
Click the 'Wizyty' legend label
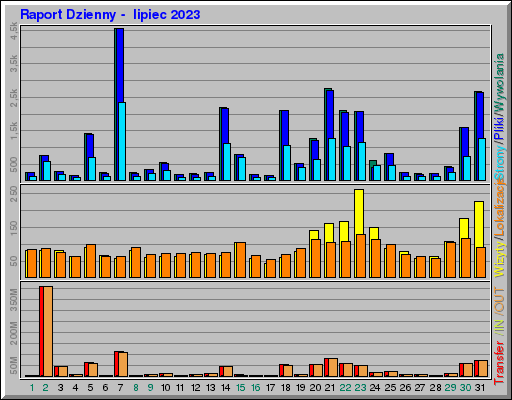click(x=499, y=258)
